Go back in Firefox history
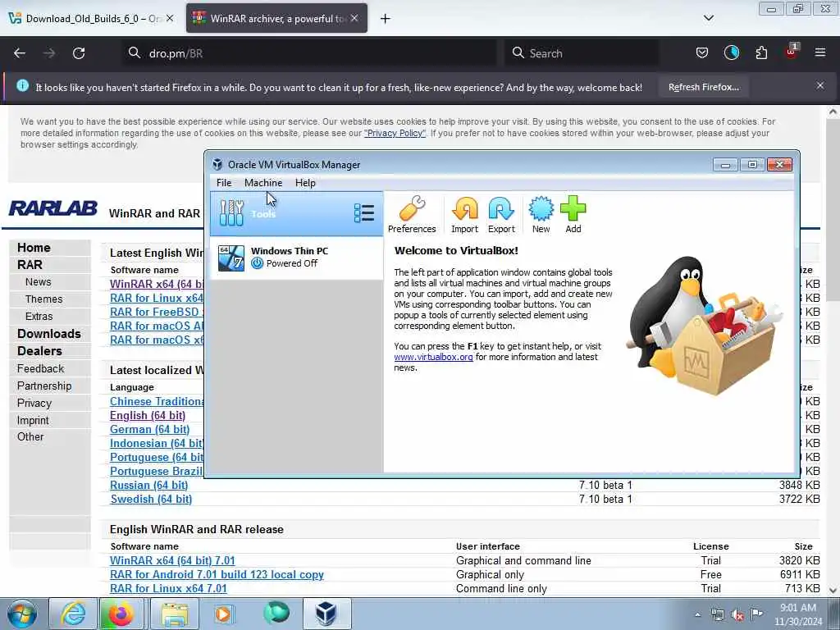This screenshot has height=630, width=840. [x=20, y=53]
